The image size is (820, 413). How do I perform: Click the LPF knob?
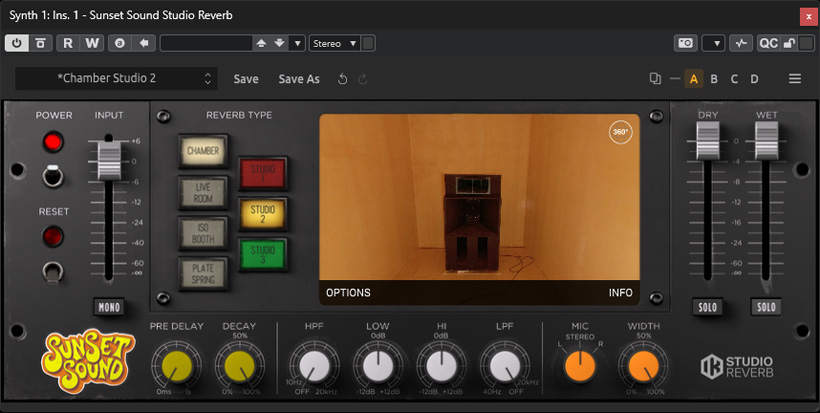(505, 365)
